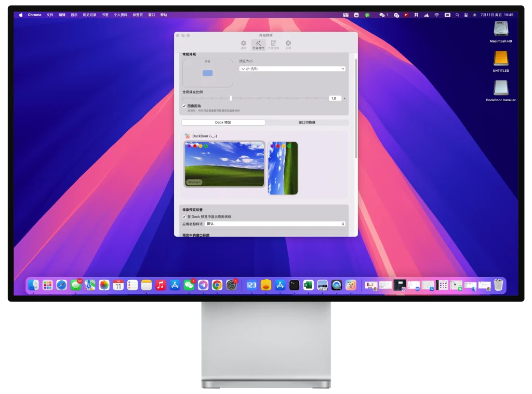打开 Dock 中的 Apple Music
Screen dimensions: 532x394
[x=159, y=284]
